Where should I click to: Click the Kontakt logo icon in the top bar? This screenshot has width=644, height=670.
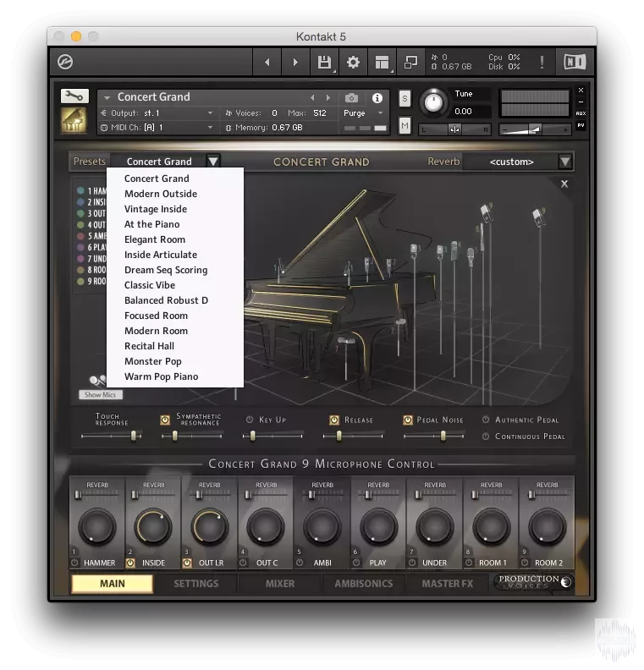pos(65,62)
